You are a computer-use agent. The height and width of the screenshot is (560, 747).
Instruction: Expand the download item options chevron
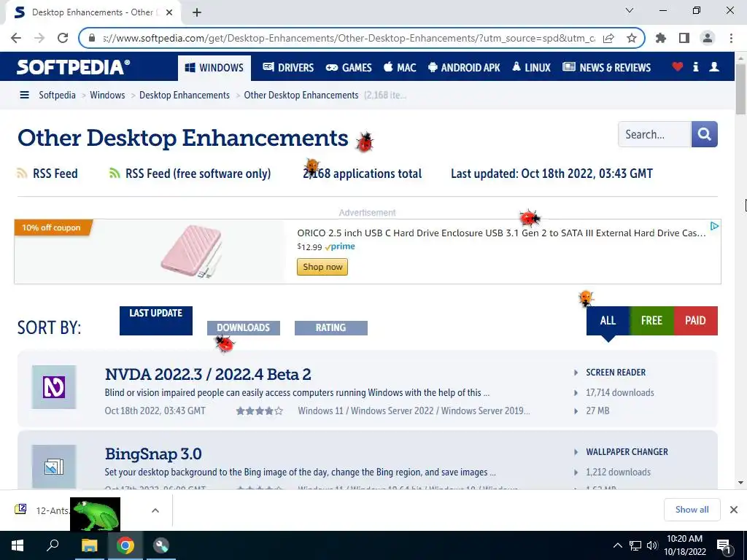pos(155,510)
